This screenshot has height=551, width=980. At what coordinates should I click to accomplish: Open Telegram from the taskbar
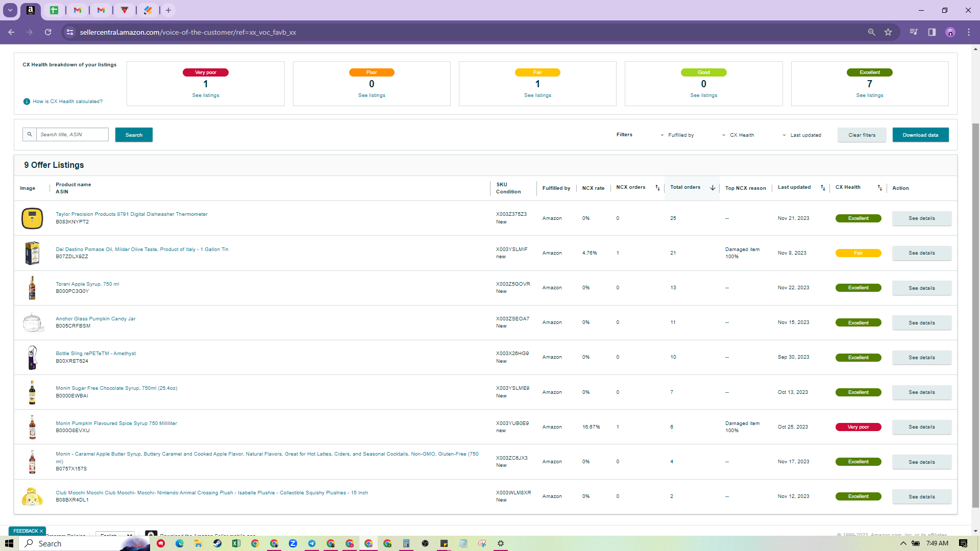pyautogui.click(x=312, y=543)
